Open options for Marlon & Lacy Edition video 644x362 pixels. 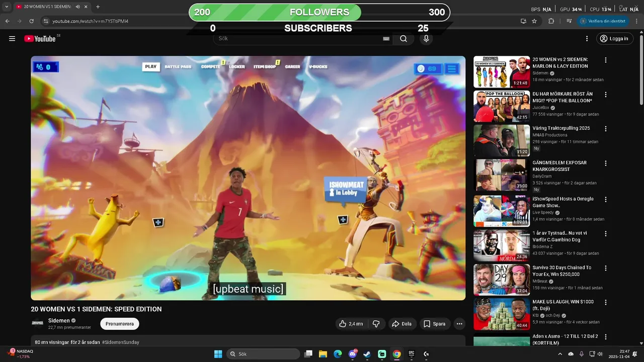[x=606, y=60]
